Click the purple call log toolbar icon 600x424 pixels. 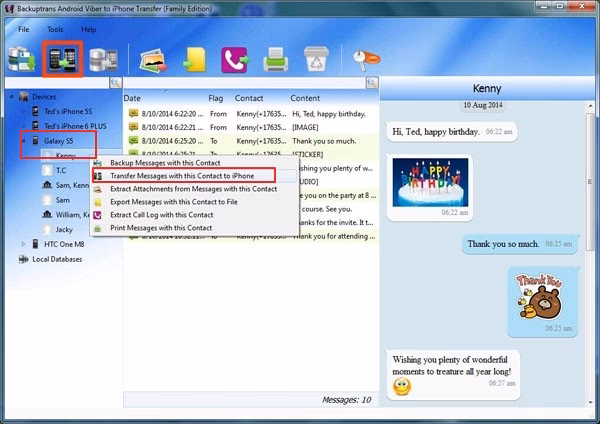pyautogui.click(x=235, y=60)
